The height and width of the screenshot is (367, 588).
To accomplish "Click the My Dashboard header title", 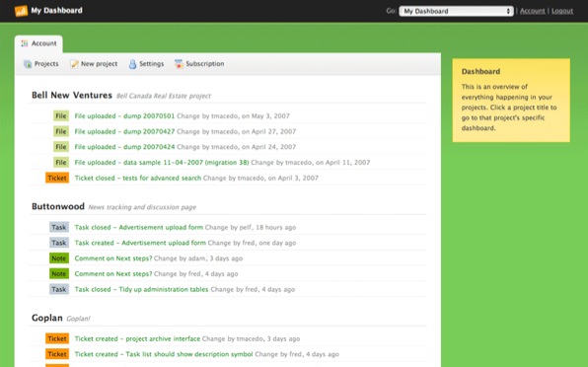I will click(x=56, y=11).
